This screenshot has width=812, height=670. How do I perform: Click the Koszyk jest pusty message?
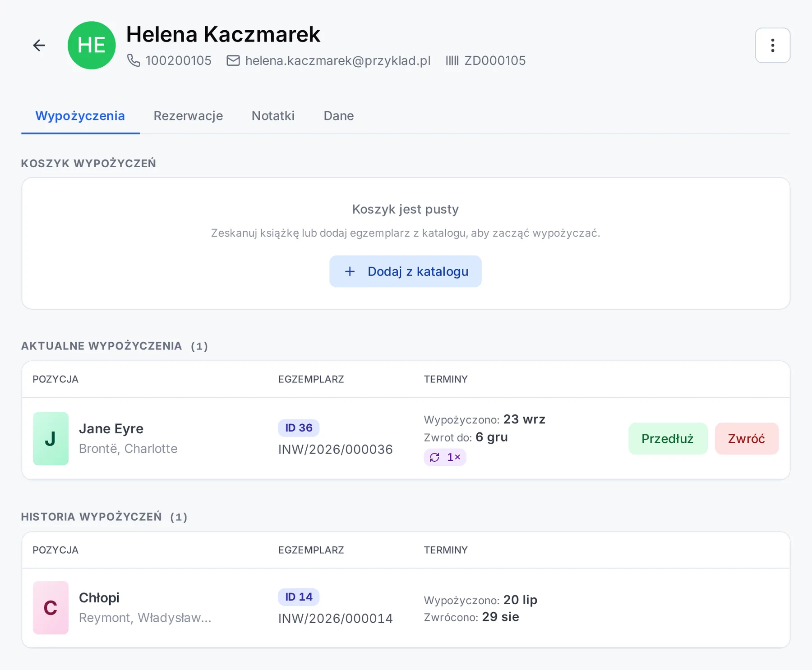405,209
